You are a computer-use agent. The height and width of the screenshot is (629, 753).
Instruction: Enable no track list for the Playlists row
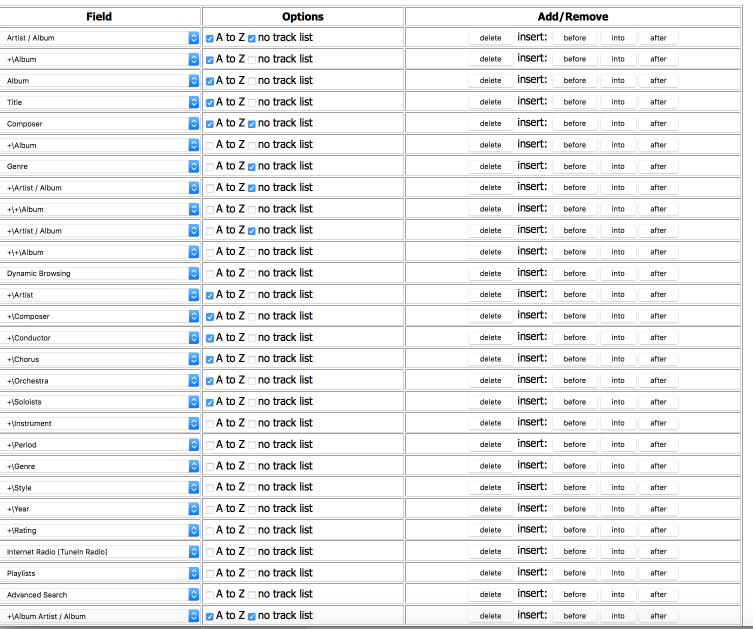click(252, 573)
